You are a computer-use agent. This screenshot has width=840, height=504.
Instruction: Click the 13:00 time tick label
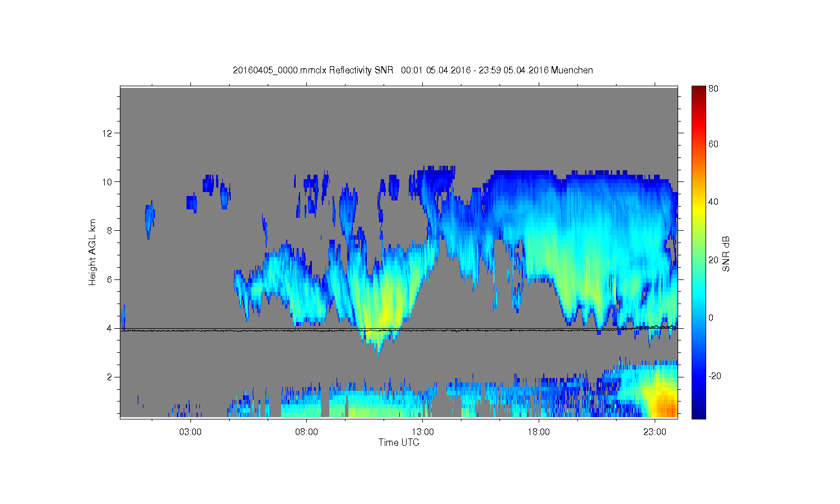click(x=423, y=432)
